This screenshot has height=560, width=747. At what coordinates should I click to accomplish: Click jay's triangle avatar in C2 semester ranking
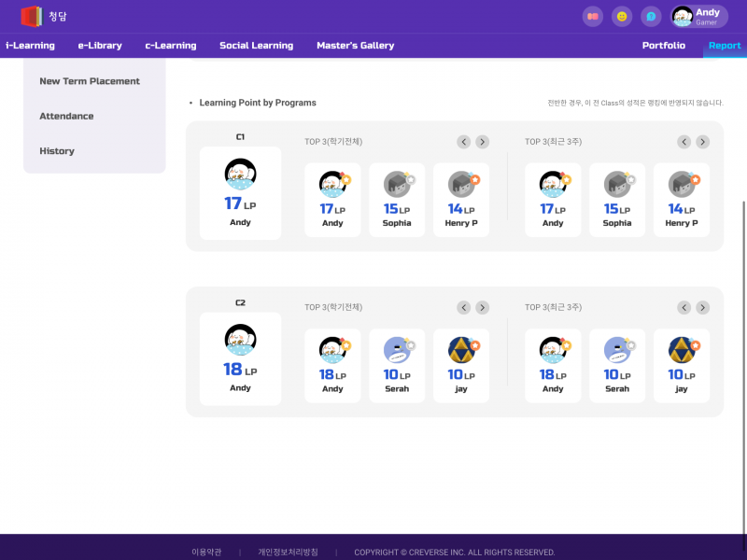(461, 350)
